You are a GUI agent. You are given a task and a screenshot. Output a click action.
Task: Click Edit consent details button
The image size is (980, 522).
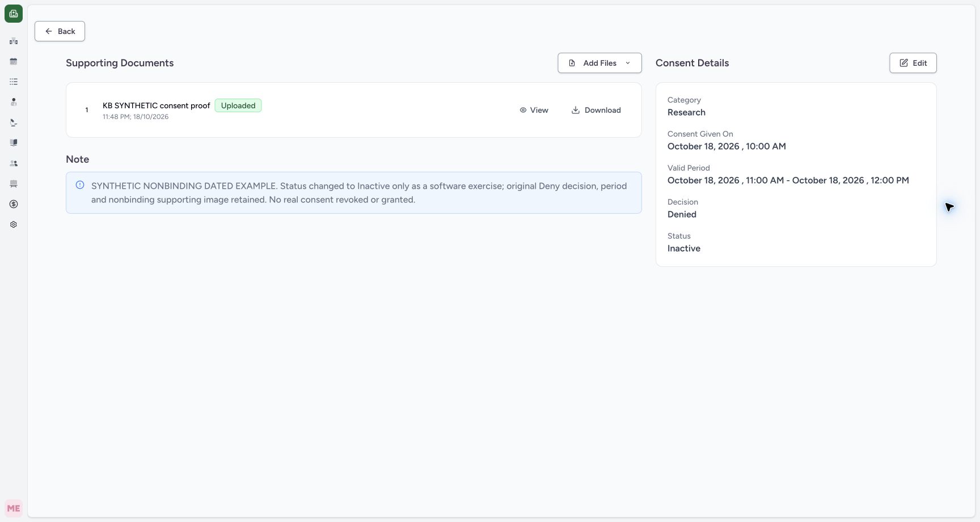click(x=913, y=63)
